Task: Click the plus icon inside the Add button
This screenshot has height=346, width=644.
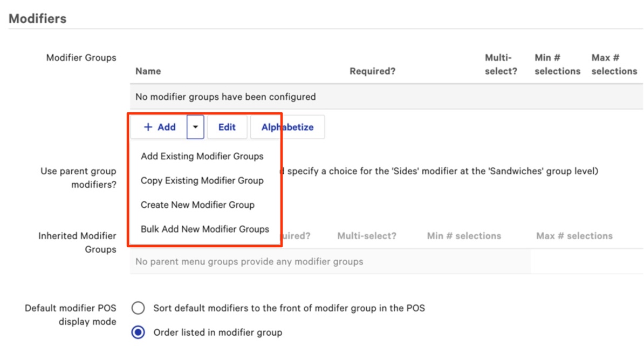Action: click(148, 127)
